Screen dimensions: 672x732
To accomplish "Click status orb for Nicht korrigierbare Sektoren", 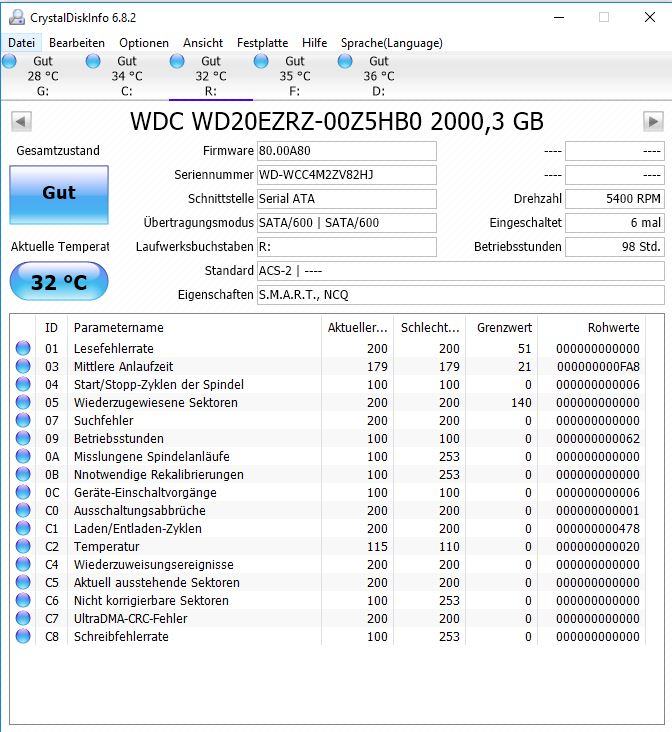I will click(23, 600).
